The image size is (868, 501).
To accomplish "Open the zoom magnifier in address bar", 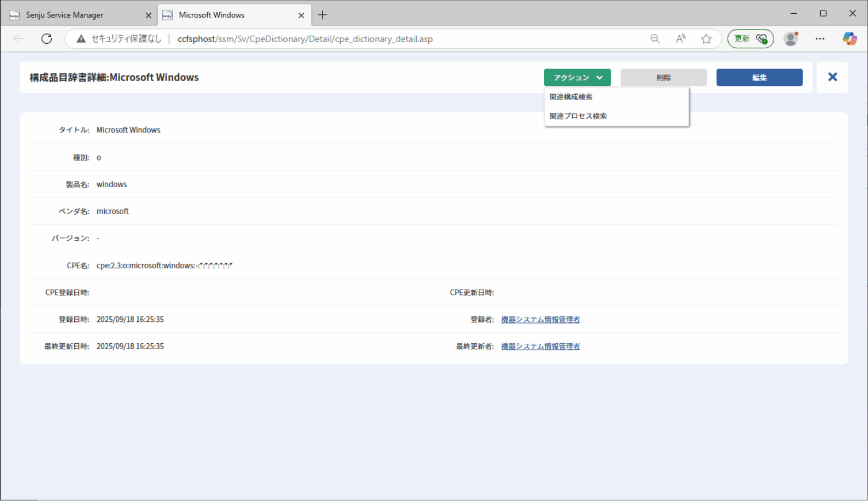I will (x=655, y=39).
